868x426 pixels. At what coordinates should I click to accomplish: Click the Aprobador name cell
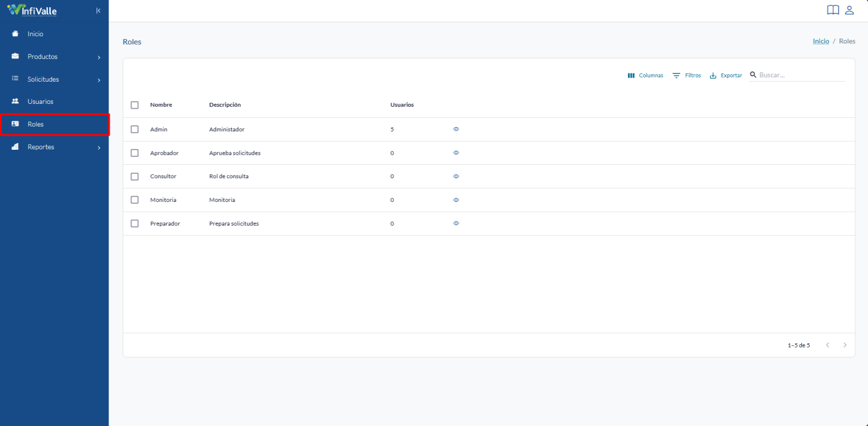tap(164, 153)
